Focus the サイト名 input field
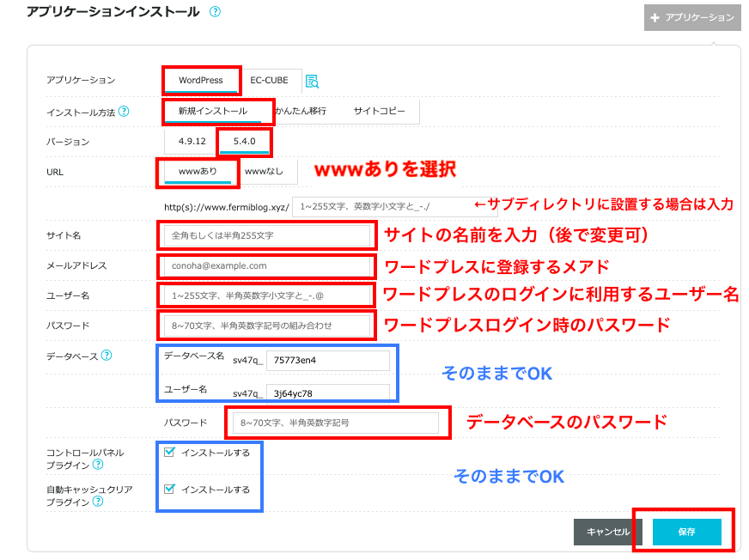The height and width of the screenshot is (560, 749). point(267,235)
